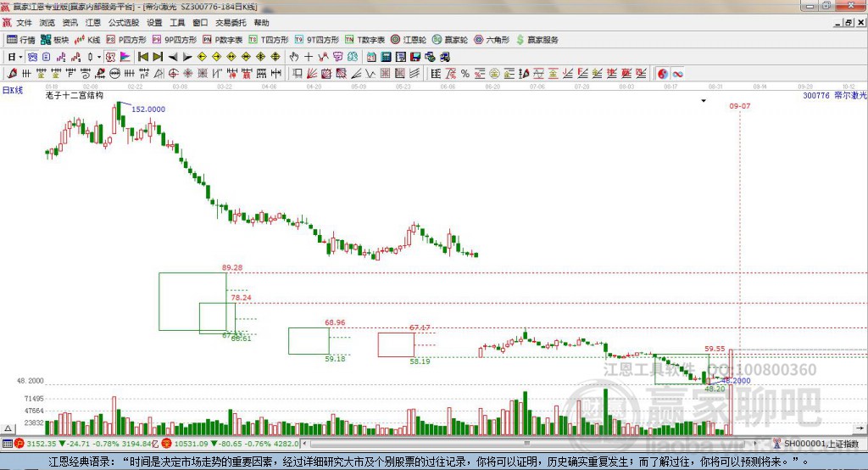Select the pencil draw tool
The image size is (868, 470).
pos(12,73)
